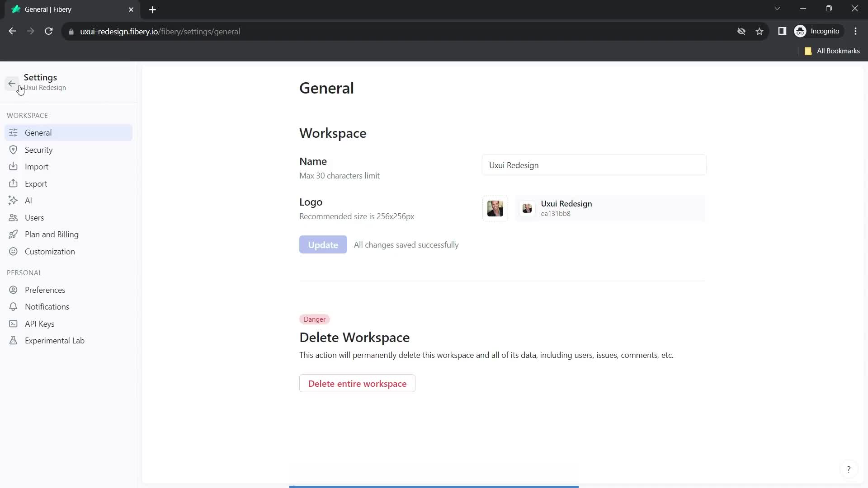The width and height of the screenshot is (868, 488).
Task: Click the Update button to save changes
Action: 323,245
